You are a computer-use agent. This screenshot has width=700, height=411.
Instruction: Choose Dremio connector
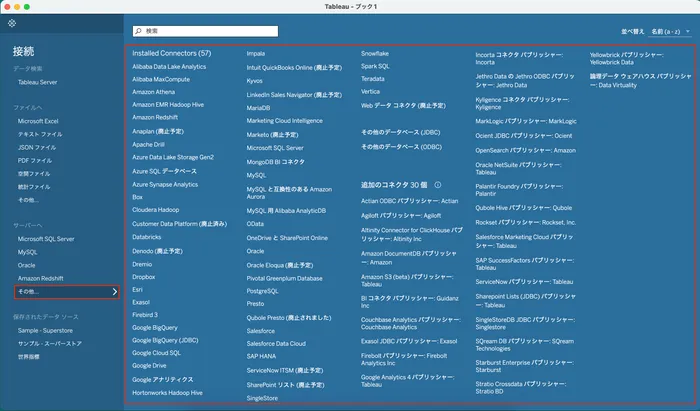[x=142, y=264]
